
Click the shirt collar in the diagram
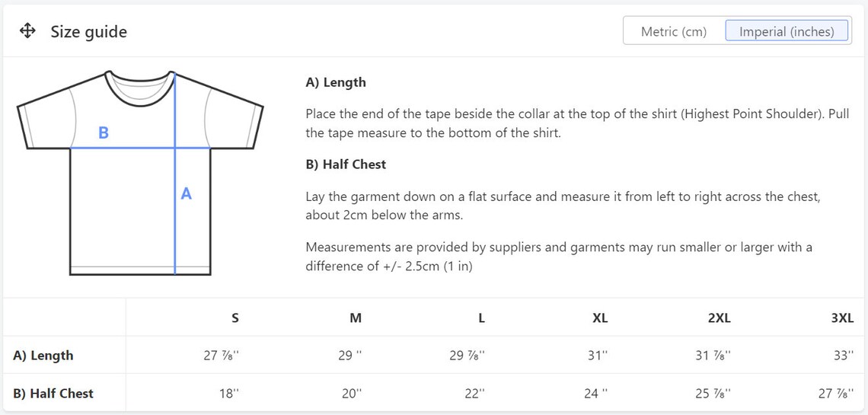pos(140,88)
